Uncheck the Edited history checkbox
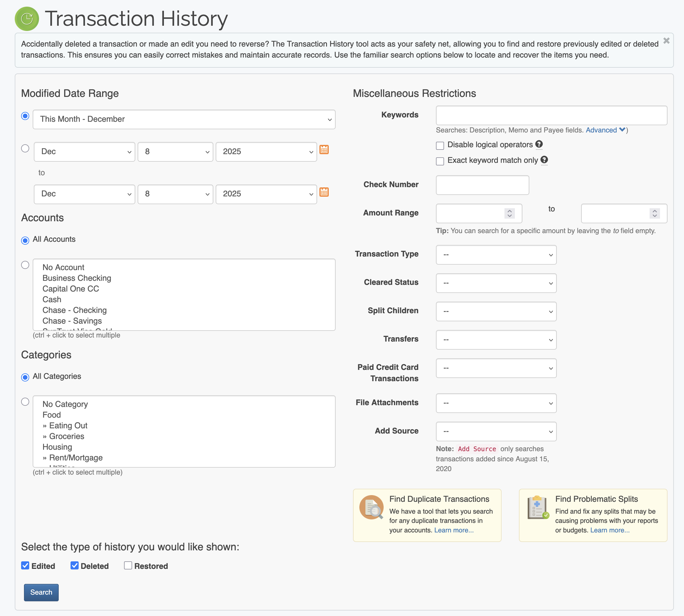This screenshot has height=616, width=684. [25, 566]
